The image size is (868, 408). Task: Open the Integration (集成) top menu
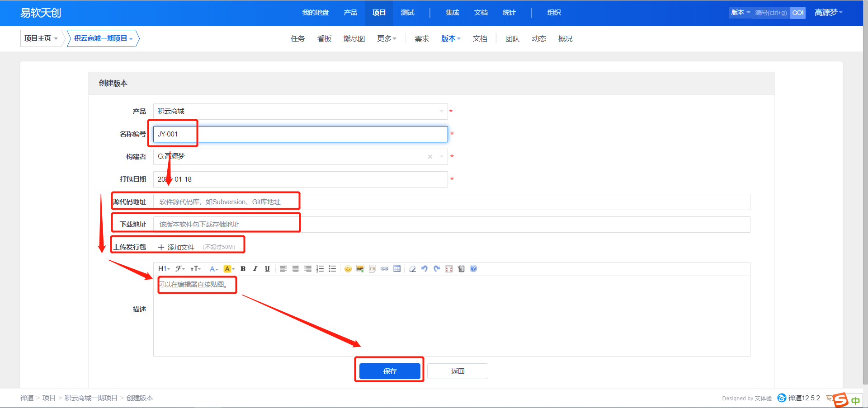click(452, 13)
